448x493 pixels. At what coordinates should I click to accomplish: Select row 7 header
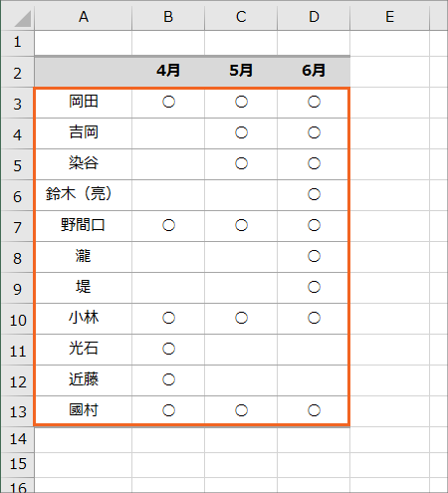tap(17, 227)
